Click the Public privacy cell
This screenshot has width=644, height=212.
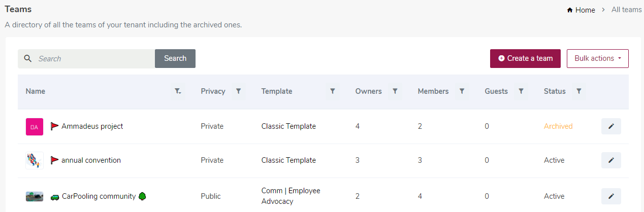tap(211, 196)
